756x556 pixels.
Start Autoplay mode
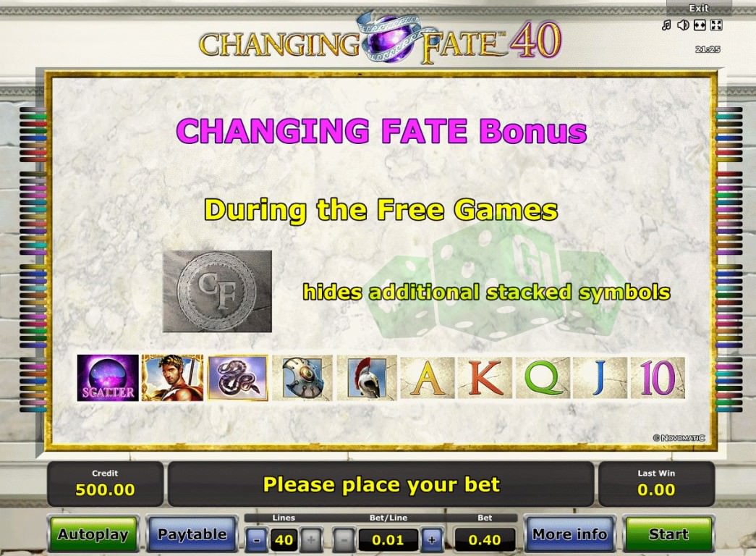tap(93, 534)
